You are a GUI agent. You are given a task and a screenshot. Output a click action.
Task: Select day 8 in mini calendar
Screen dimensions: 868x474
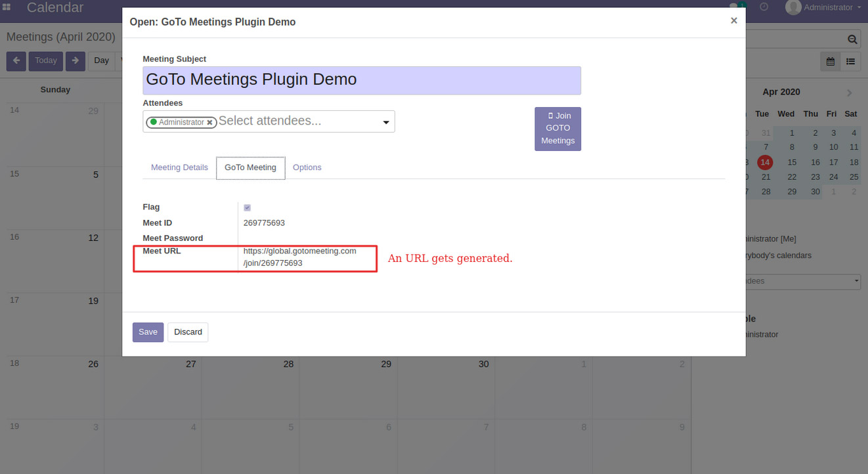[x=792, y=147]
